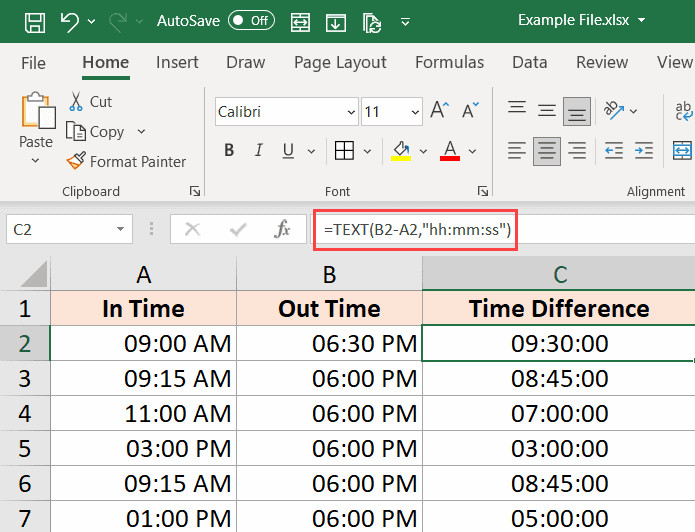The height and width of the screenshot is (532, 695).
Task: Click the Insert Function fx icon
Action: click(x=282, y=230)
